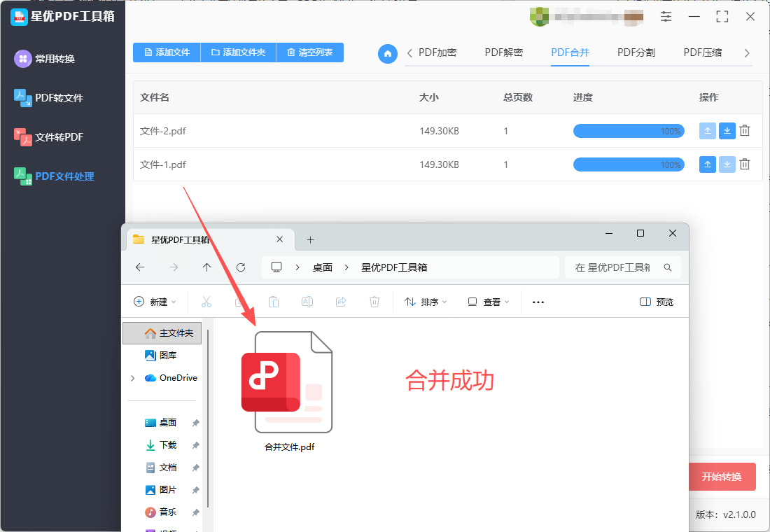Click the Explorer navigation pane scrollbar
The height and width of the screenshot is (532, 770).
209,417
